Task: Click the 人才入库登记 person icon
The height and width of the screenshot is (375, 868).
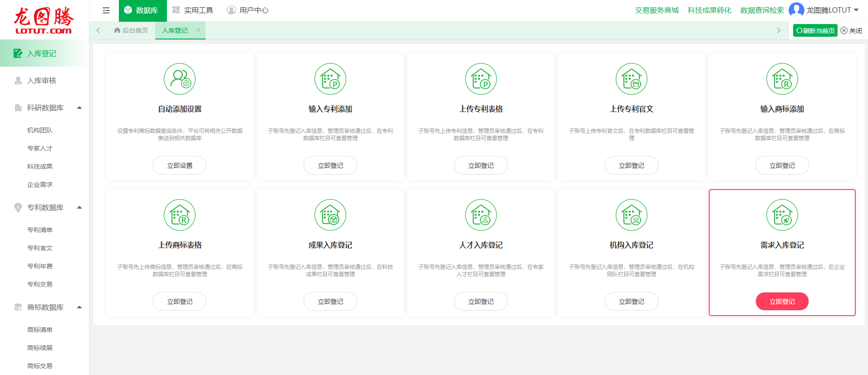Action: 481,215
